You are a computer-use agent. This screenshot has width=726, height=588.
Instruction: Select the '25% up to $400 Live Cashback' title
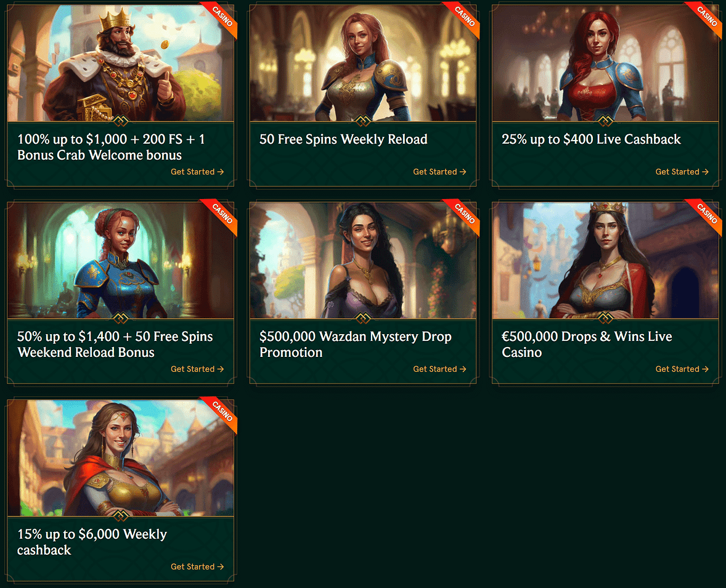[x=591, y=139]
